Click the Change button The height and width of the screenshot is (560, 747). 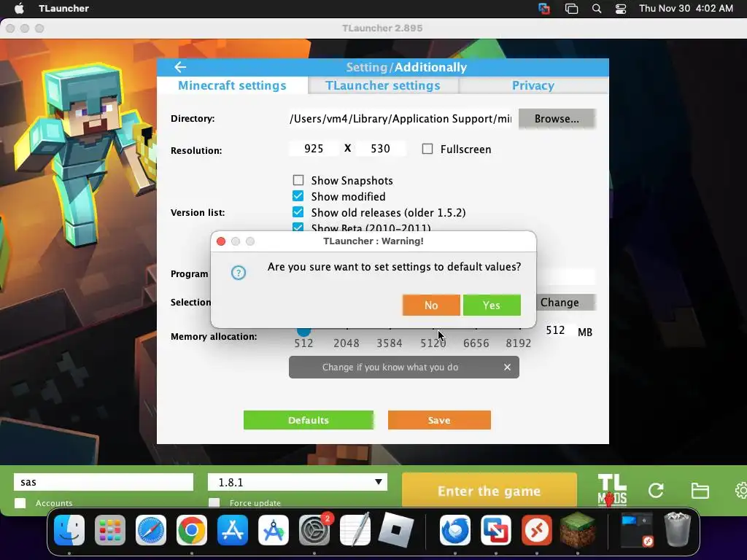(x=565, y=303)
